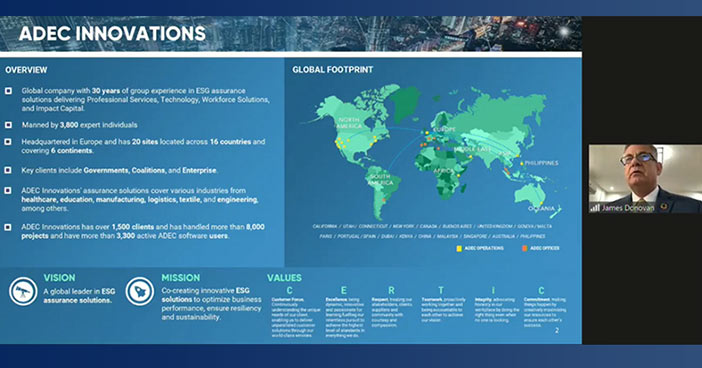This screenshot has width=702, height=368.
Task: Click the North America label on the map
Action: pyautogui.click(x=349, y=123)
